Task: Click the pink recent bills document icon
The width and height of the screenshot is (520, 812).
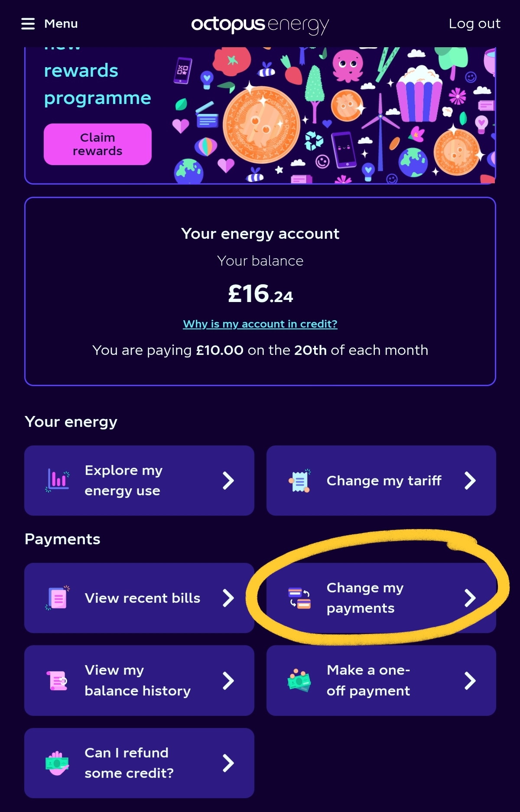Action: (x=58, y=598)
